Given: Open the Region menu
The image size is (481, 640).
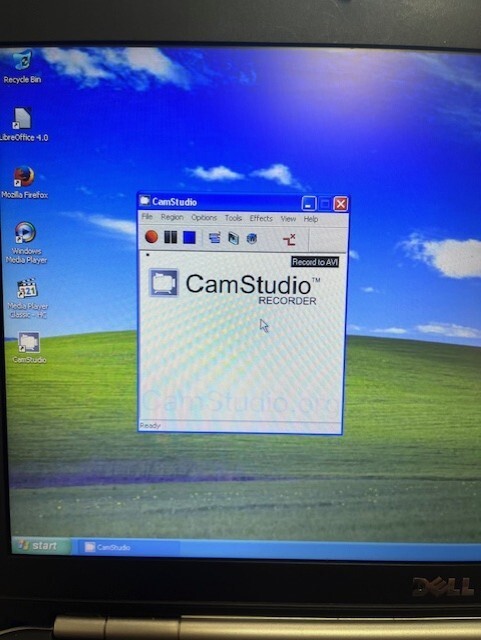Looking at the screenshot, I should point(172,217).
